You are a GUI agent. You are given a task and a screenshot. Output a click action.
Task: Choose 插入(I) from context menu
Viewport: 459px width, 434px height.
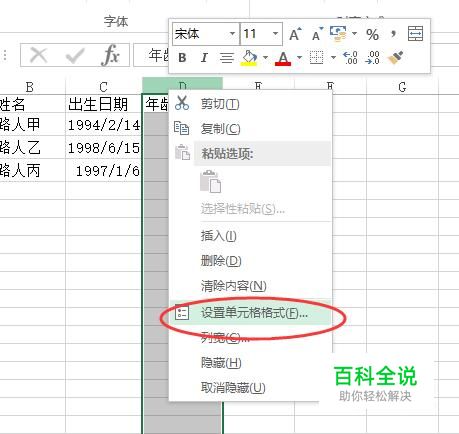pyautogui.click(x=250, y=236)
